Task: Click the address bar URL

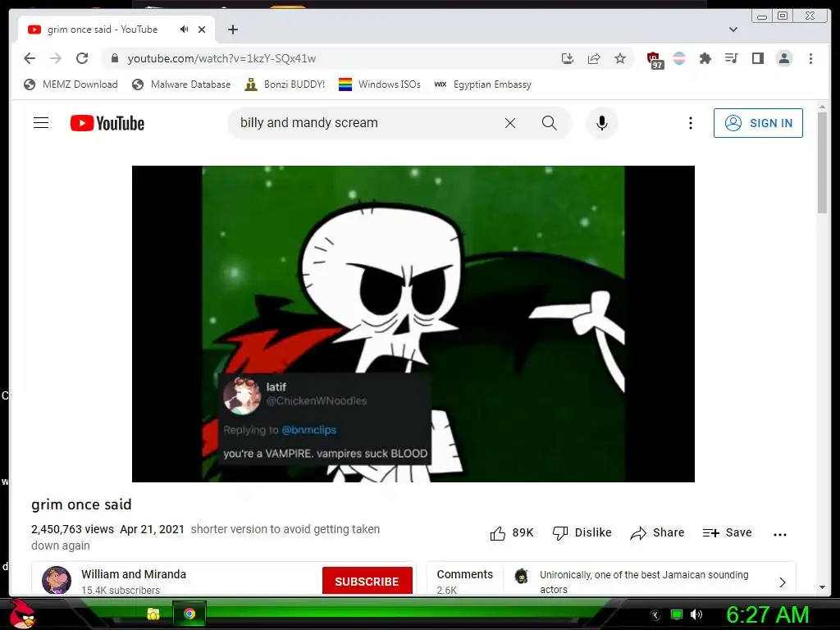Action: coord(221,58)
